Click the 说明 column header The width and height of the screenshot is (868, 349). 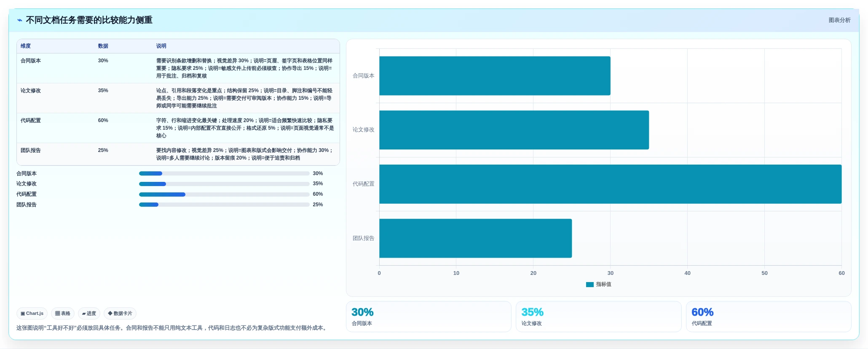[161, 46]
